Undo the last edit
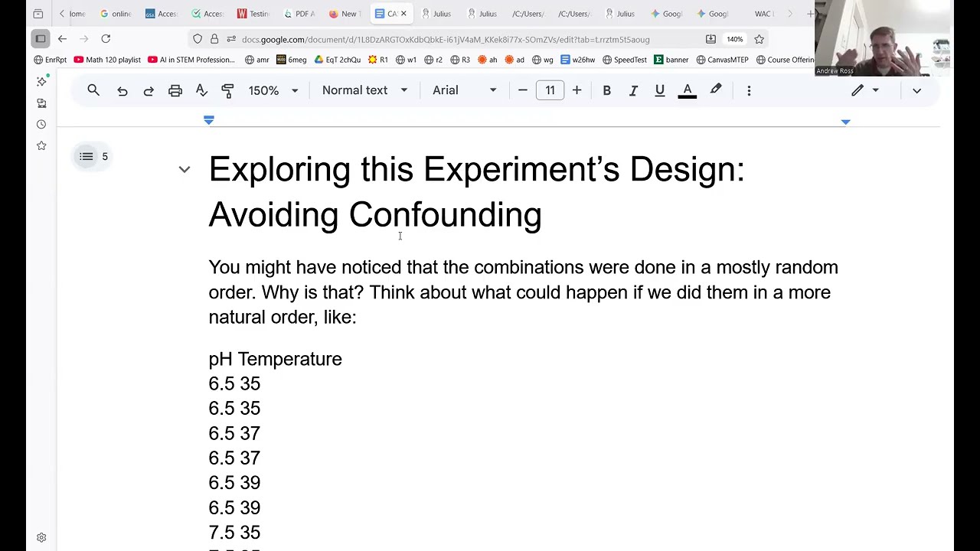The width and height of the screenshot is (980, 551). click(x=122, y=90)
